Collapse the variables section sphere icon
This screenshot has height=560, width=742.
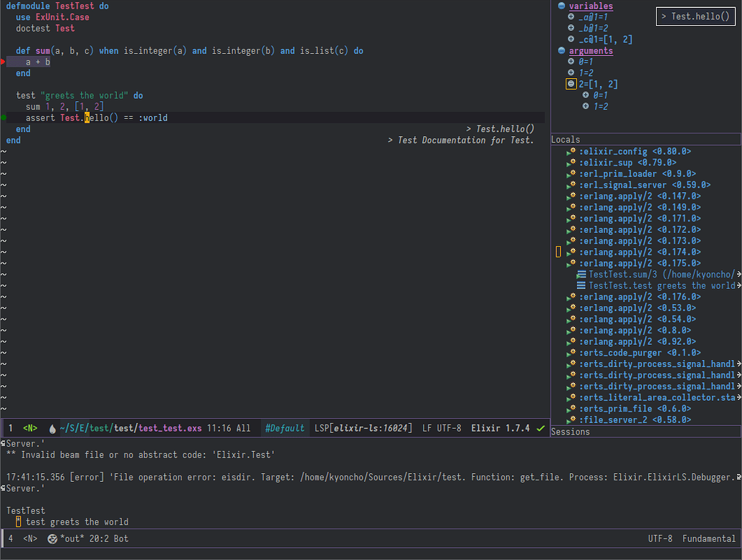click(x=561, y=6)
